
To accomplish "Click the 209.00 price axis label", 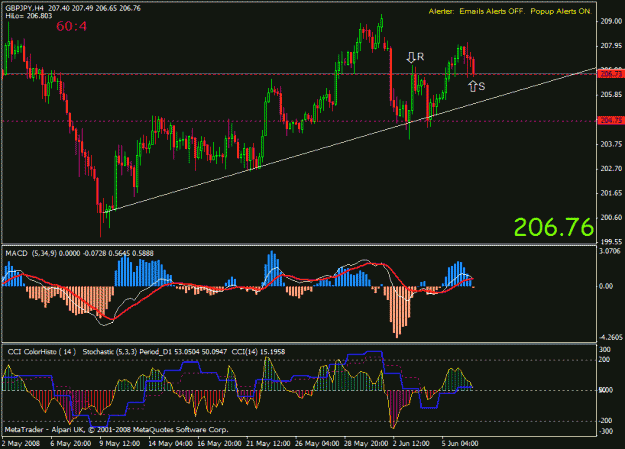I will [x=611, y=21].
